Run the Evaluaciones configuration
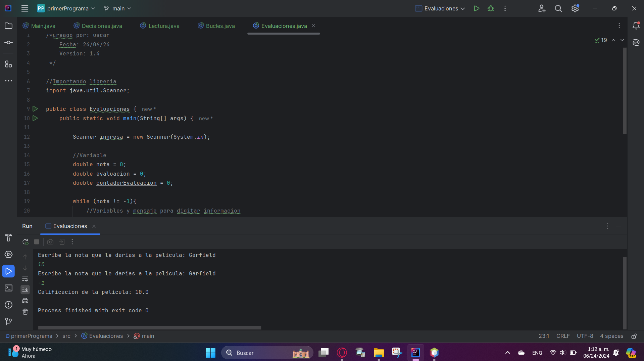The height and width of the screenshot is (361, 644). pos(476,8)
